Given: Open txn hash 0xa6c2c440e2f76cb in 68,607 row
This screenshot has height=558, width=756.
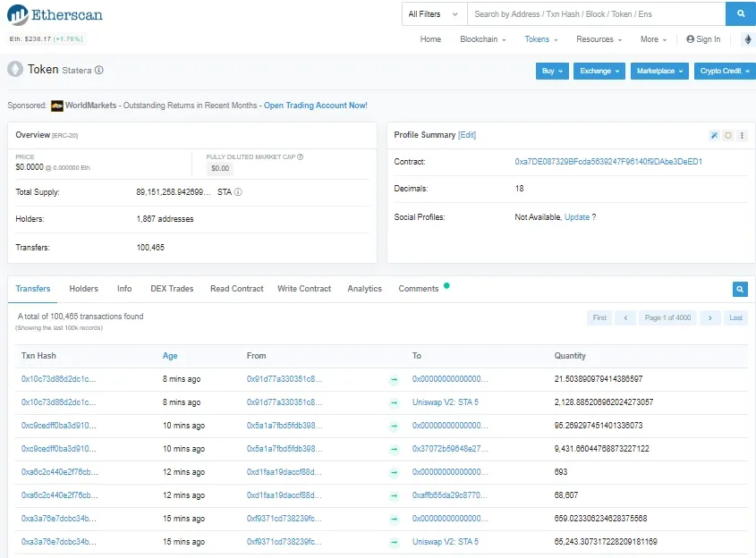Looking at the screenshot, I should coord(59,495).
